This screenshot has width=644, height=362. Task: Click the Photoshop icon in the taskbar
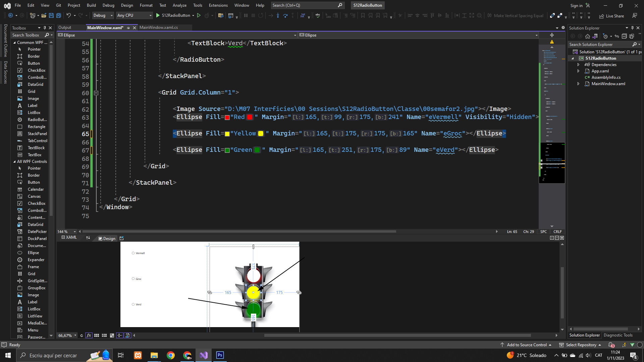220,355
